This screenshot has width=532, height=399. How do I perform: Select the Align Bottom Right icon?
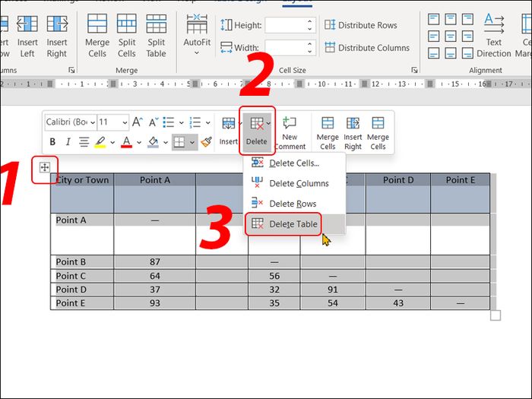click(467, 53)
